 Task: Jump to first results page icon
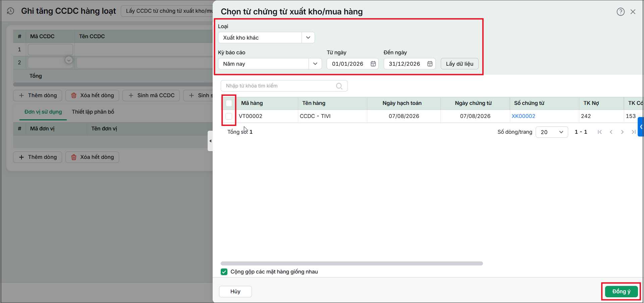(600, 132)
